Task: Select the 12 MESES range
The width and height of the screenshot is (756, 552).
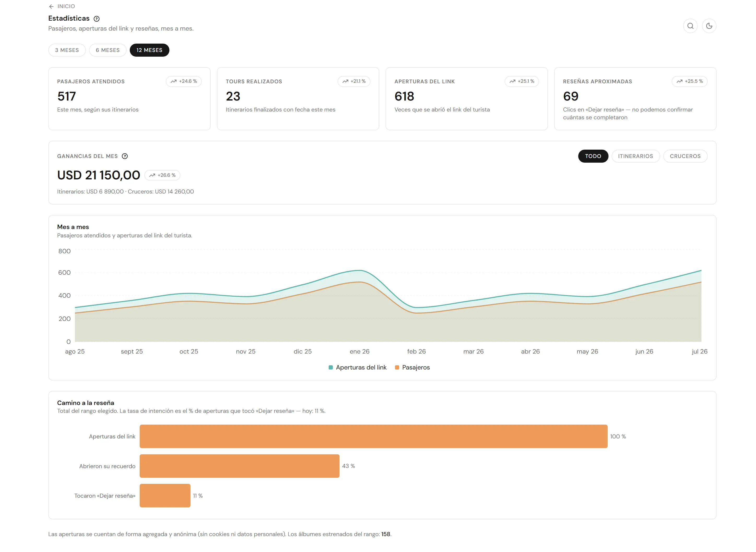Action: coord(149,50)
